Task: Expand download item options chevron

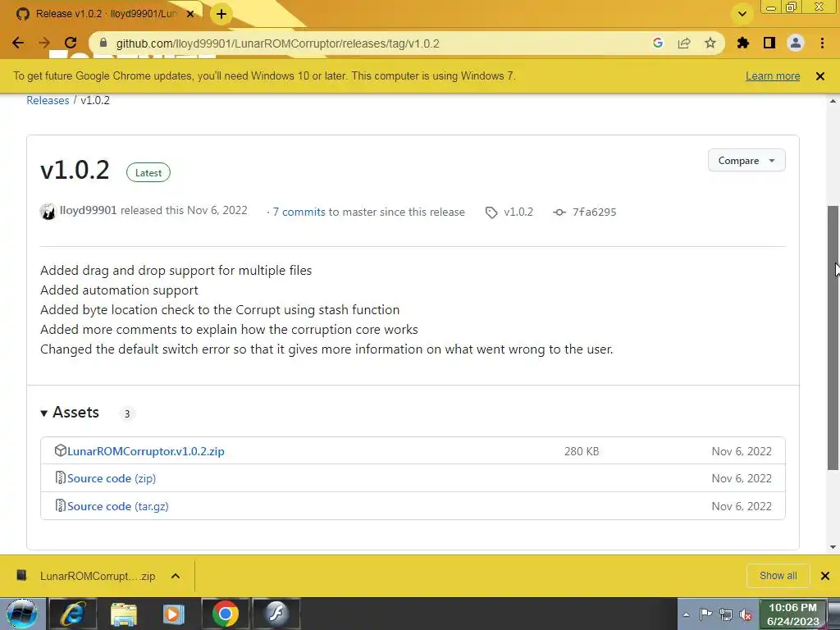Action: [x=176, y=576]
